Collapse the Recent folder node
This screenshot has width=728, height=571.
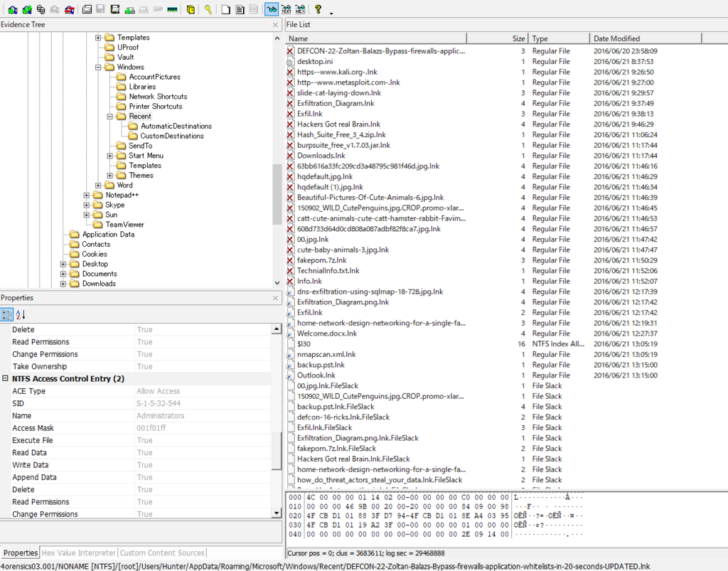(x=110, y=117)
